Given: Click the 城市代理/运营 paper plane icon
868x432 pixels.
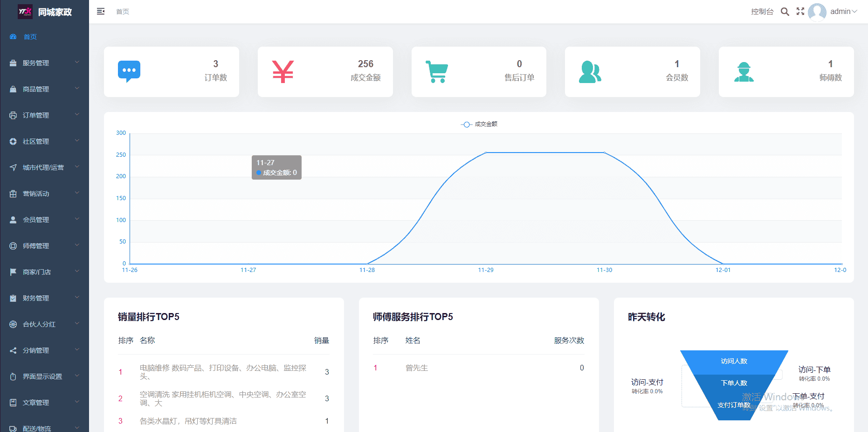Looking at the screenshot, I should (13, 167).
